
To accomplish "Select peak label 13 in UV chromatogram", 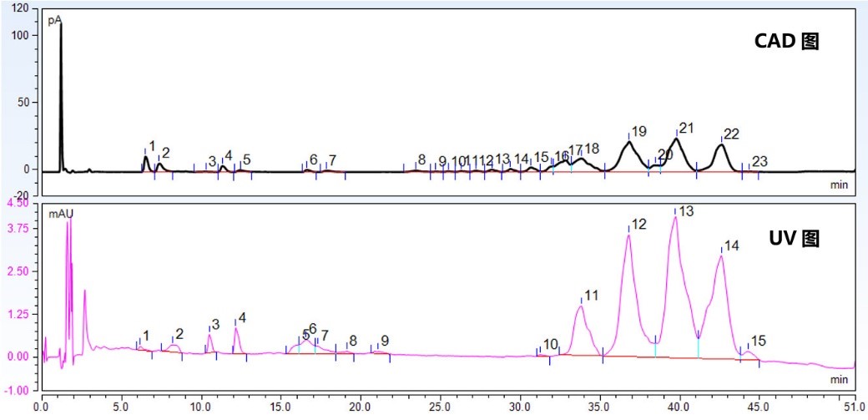I will 686,211.
